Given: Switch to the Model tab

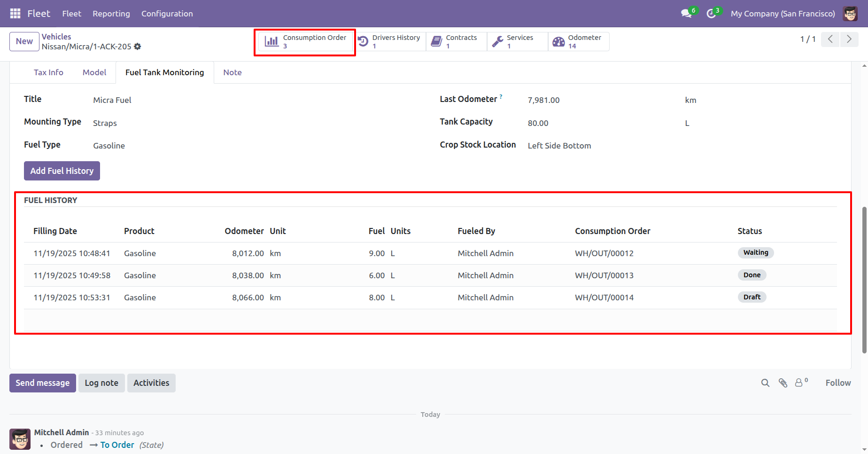Looking at the screenshot, I should point(94,72).
